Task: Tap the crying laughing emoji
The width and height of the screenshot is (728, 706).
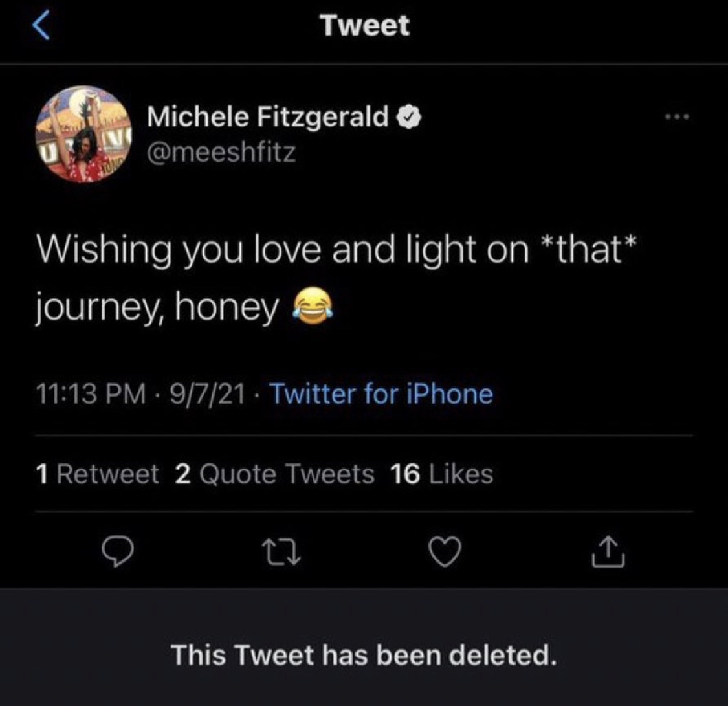Action: [x=313, y=306]
